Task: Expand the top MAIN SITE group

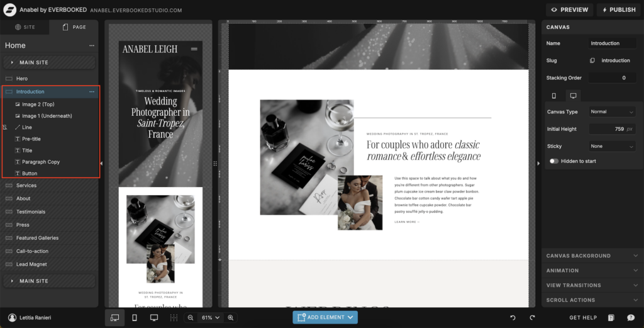Action: click(49, 62)
